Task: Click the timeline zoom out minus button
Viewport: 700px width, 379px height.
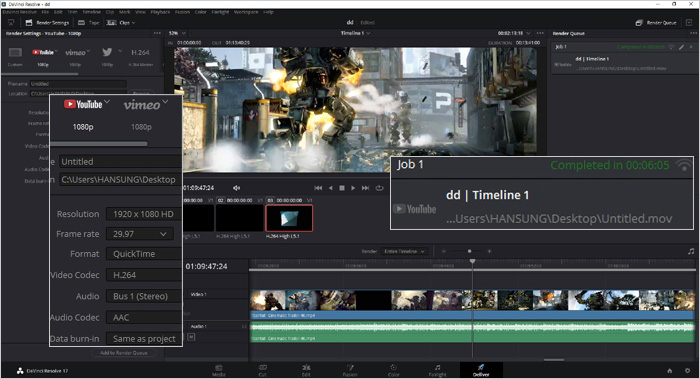Action: pos(444,251)
